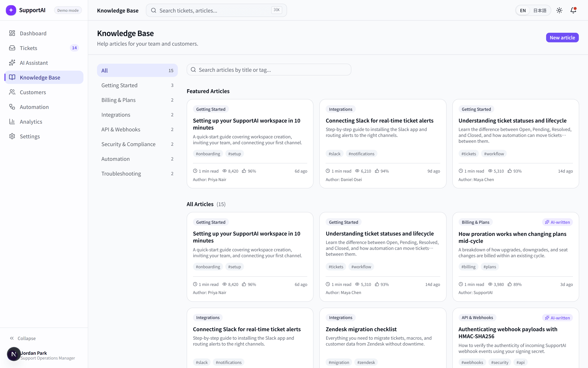Click the thumbs-up icon beside 89%
Image resolution: width=588 pixels, height=368 pixels.
pyautogui.click(x=510, y=284)
